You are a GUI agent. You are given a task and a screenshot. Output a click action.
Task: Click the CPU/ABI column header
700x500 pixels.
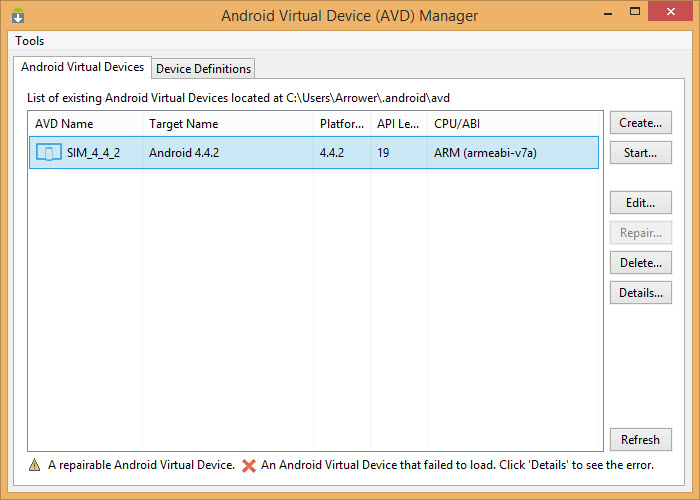pyautogui.click(x=512, y=124)
